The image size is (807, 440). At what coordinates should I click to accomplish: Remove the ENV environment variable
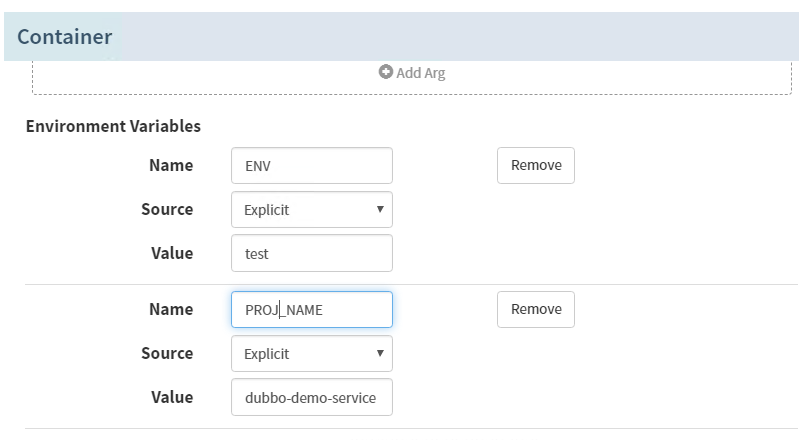[x=535, y=165]
